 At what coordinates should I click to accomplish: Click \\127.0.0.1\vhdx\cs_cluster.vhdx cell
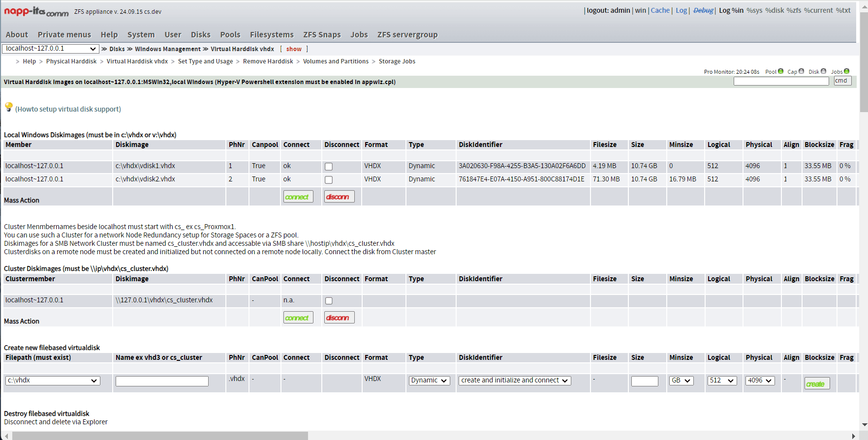pos(164,300)
